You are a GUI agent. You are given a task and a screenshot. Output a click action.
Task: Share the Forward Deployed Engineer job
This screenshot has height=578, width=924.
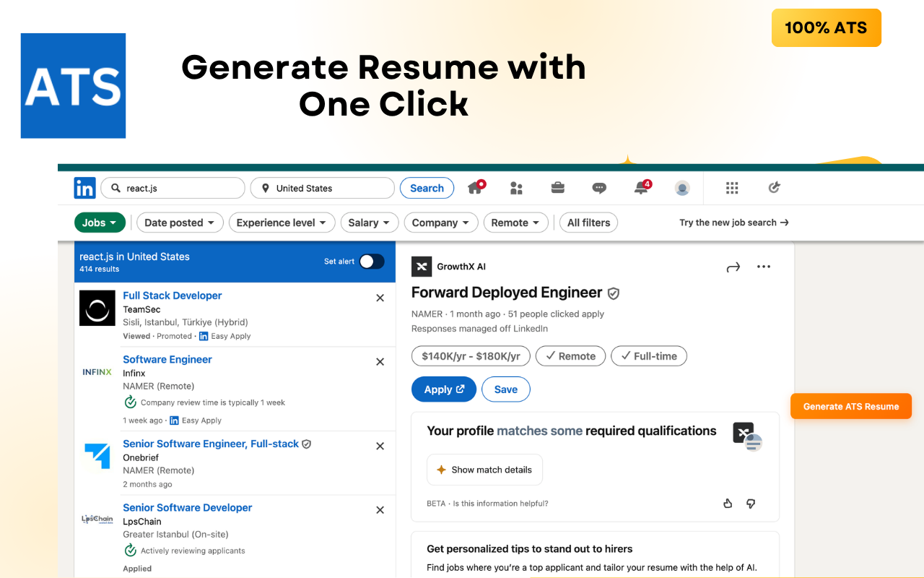tap(733, 267)
